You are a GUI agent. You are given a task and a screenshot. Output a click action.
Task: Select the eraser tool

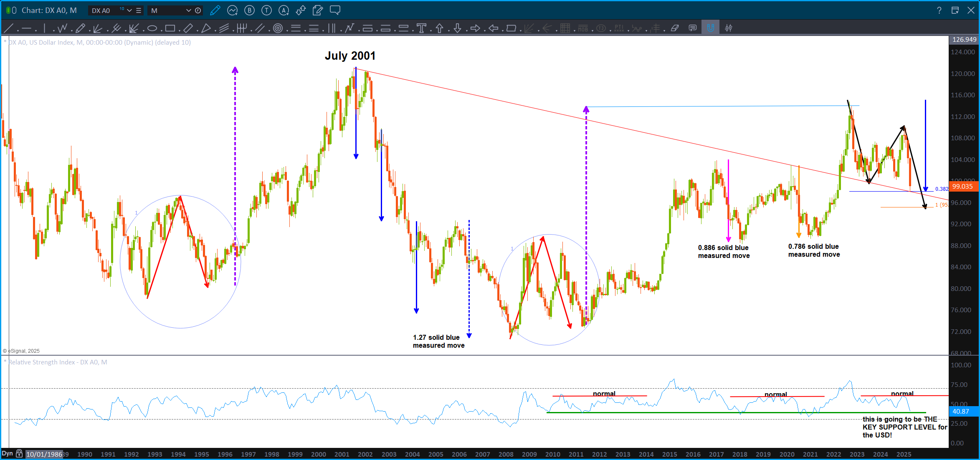[675, 28]
